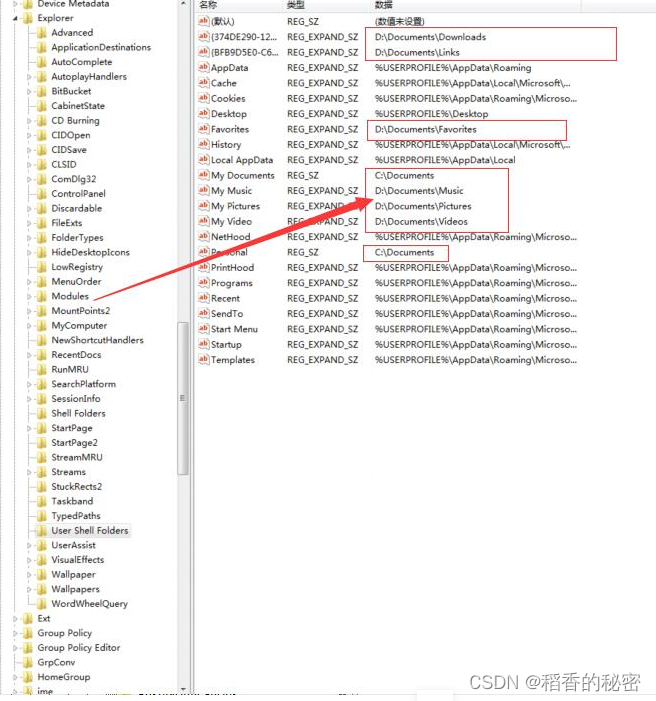Screen dimensions: 656x701
Task: Click the %USERPROFILE%\AppData\Local data cell
Action: pos(445,160)
